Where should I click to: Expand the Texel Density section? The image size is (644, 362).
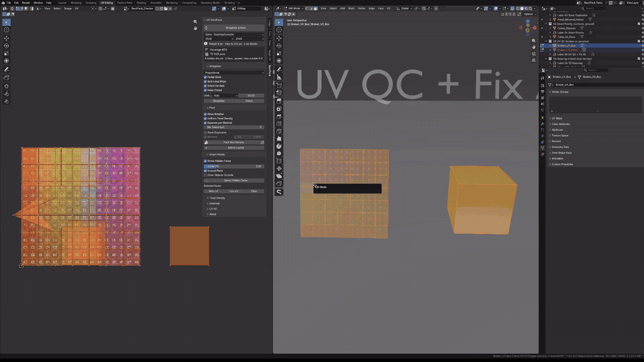click(216, 198)
